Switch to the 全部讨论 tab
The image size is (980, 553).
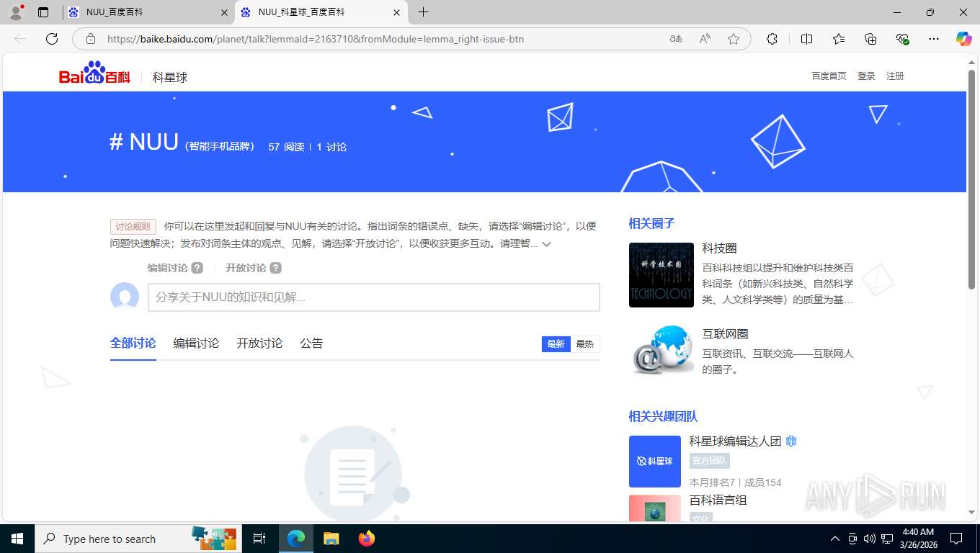click(x=133, y=343)
